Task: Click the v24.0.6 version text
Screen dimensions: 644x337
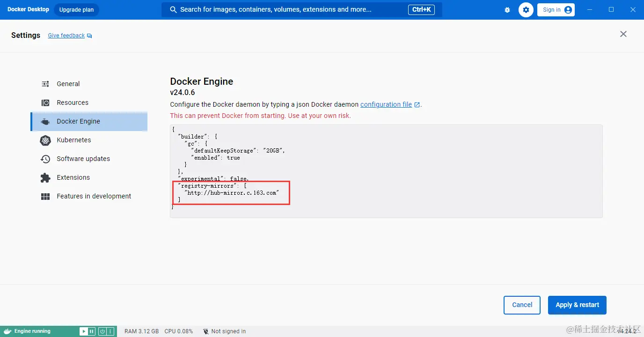Action: point(183,92)
